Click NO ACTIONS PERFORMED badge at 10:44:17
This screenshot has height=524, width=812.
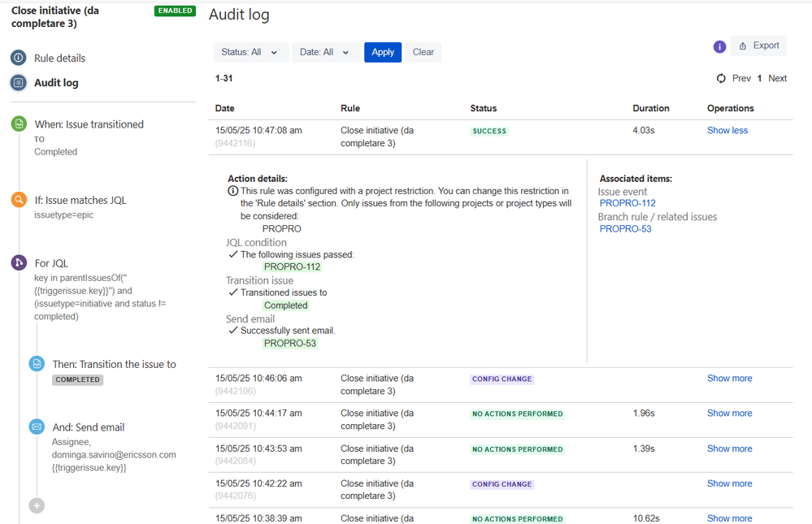[517, 414]
